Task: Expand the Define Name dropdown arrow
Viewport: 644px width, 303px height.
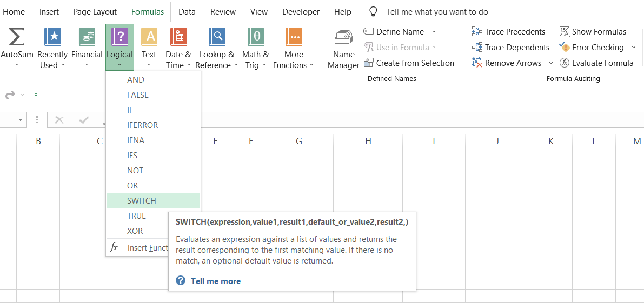Action: pos(434,32)
